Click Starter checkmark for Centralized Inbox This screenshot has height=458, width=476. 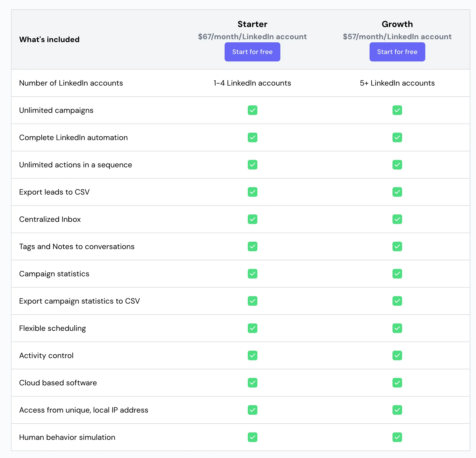(252, 219)
